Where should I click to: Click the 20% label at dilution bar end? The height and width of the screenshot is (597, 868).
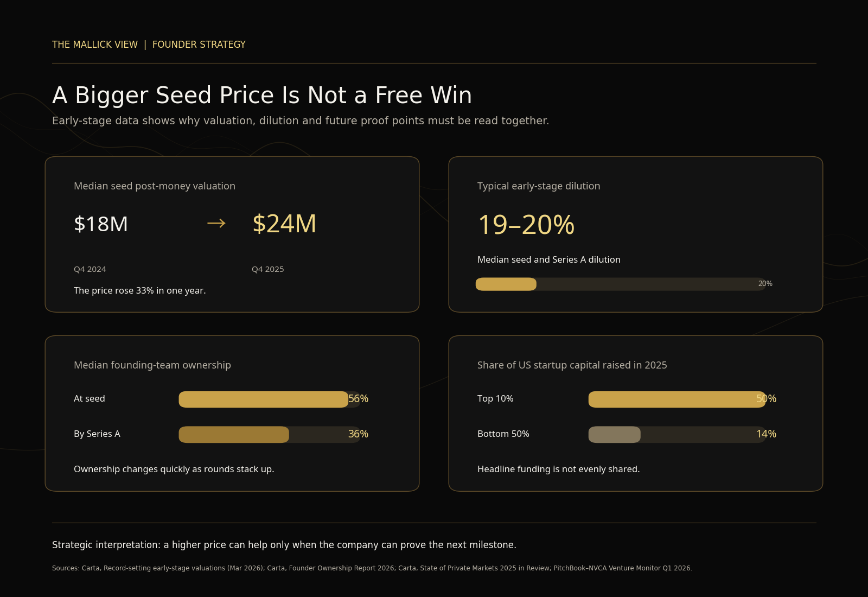pos(765,284)
